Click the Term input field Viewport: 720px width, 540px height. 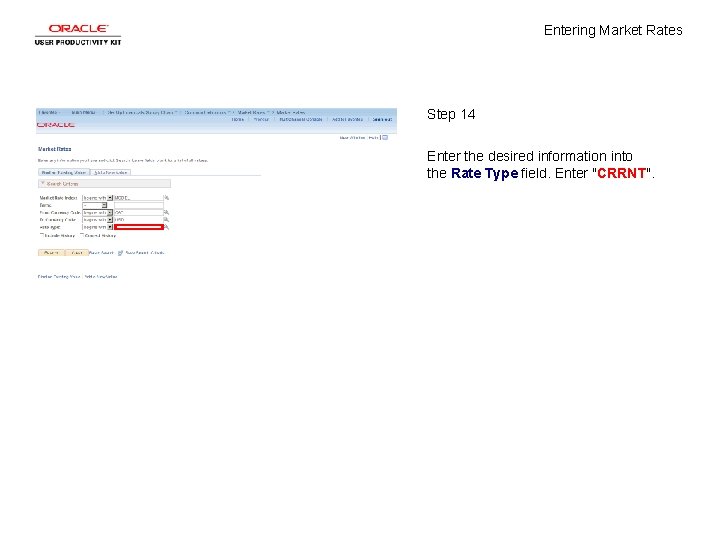pyautogui.click(x=139, y=205)
